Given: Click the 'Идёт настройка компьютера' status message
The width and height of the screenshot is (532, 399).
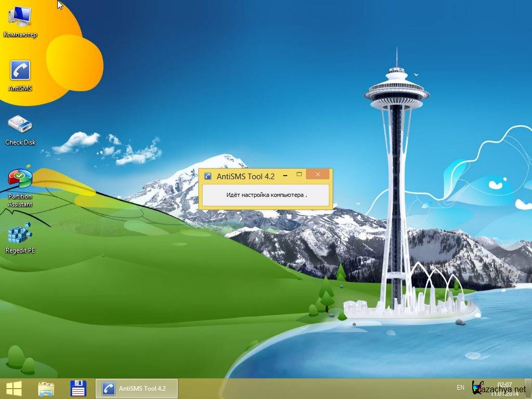Looking at the screenshot, I should point(266,195).
